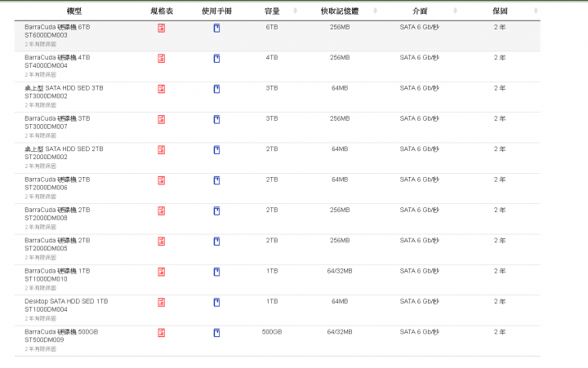Click the 6TB capacity cell

pos(272,27)
